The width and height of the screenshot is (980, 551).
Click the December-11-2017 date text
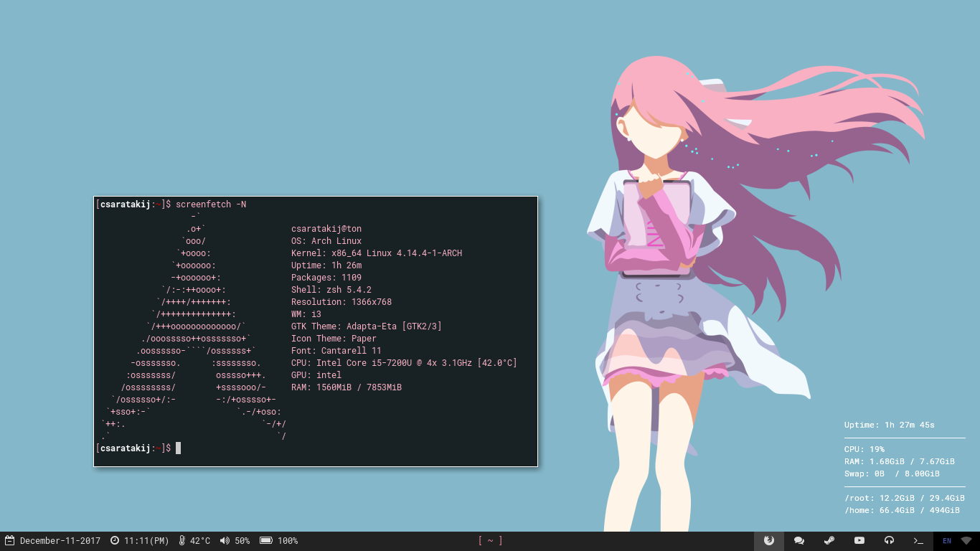[x=60, y=541]
